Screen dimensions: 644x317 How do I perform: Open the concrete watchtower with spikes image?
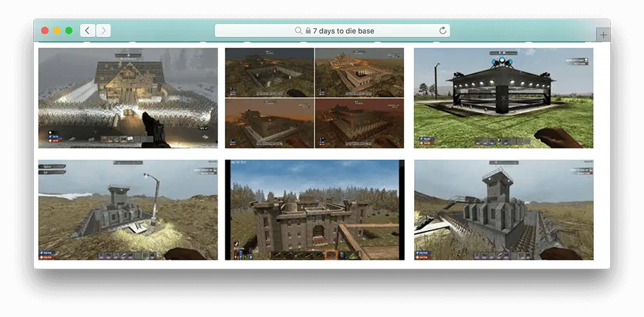pos(504,210)
